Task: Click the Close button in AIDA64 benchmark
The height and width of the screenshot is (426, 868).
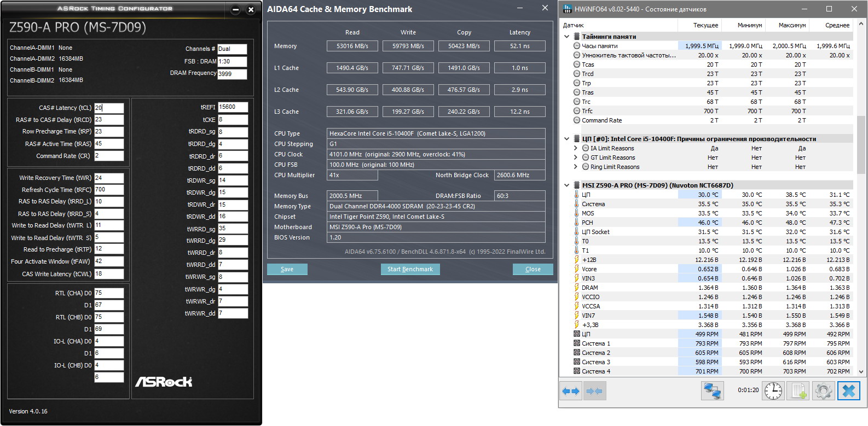Action: click(533, 269)
